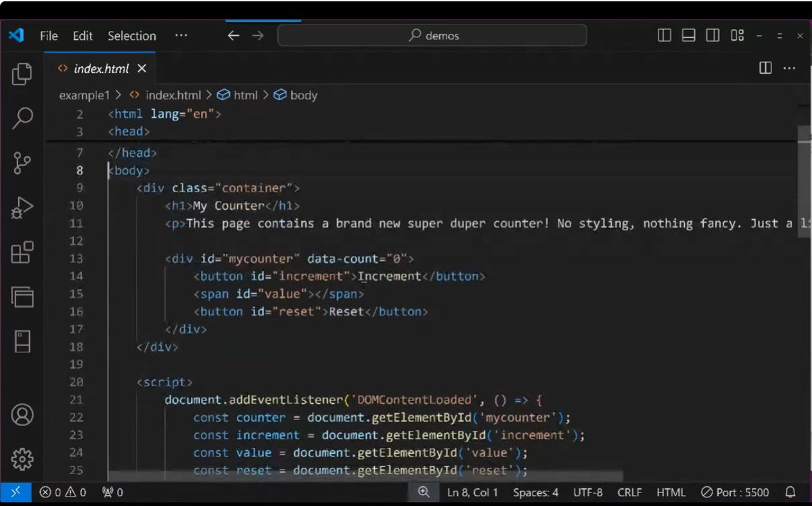
Task: Open the Selection menu
Action: point(131,36)
